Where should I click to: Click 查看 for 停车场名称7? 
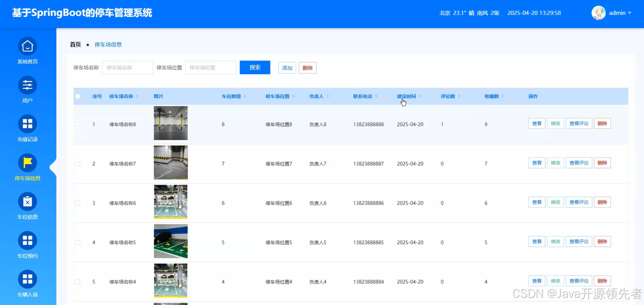(537, 163)
